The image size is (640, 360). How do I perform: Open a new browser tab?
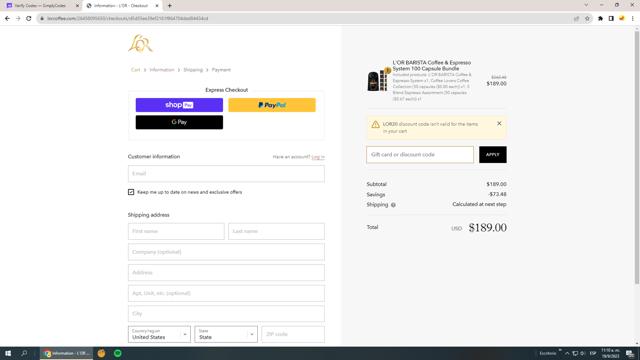(169, 6)
